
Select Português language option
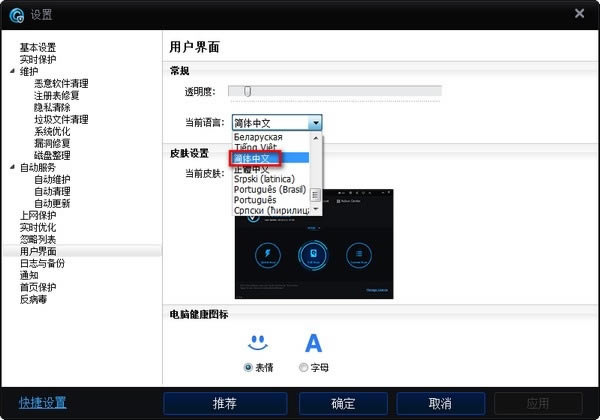pos(271,200)
